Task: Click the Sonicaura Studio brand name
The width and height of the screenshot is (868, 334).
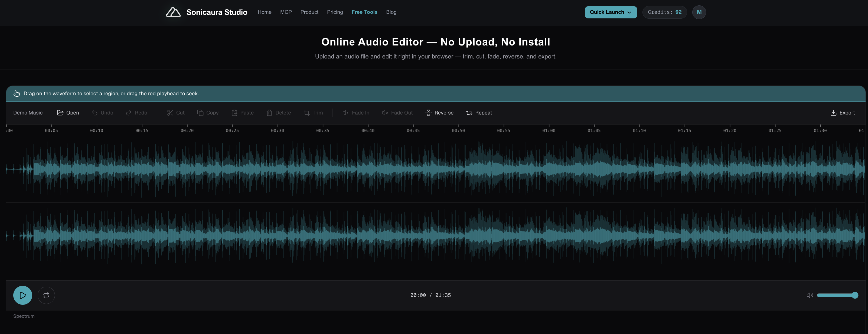Action: [x=217, y=12]
